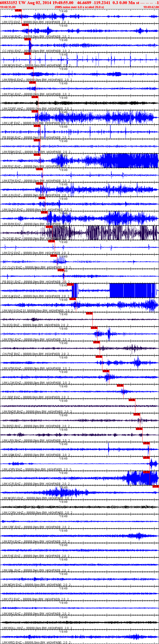Click the 19:49 tick on PB.B031 trace

click(64, 271)
